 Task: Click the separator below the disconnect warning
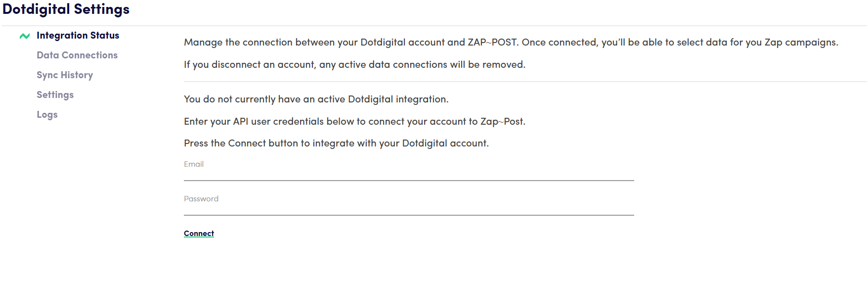point(525,82)
